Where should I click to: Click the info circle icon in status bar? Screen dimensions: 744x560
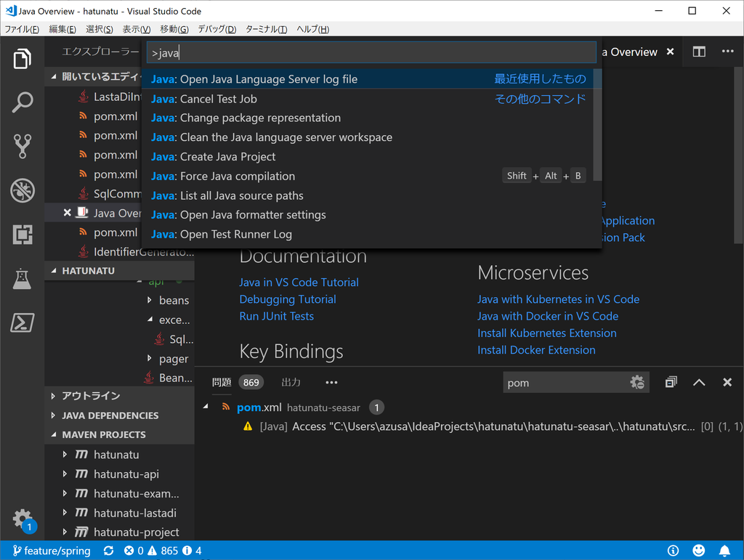(673, 551)
